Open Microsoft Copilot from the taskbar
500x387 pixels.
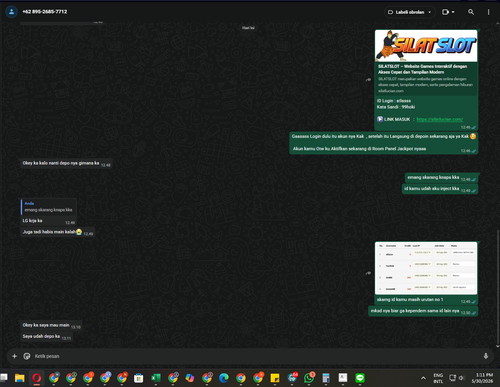(190, 378)
